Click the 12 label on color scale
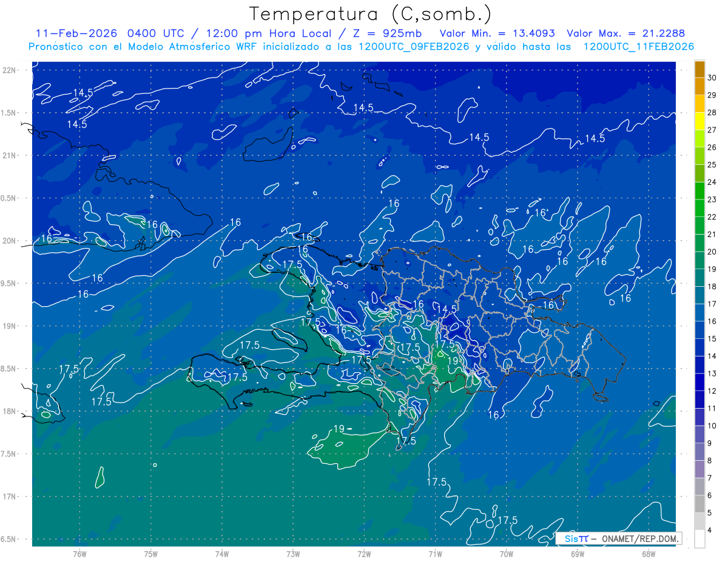Screen dimensions: 728x562 (x=712, y=391)
